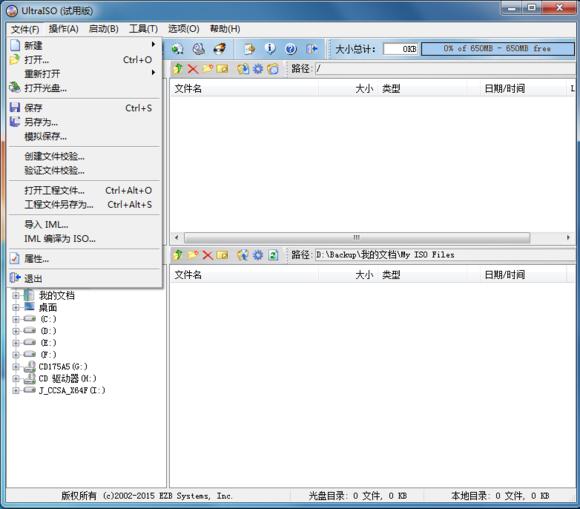
Task: Expand the 我的文档 tree node
Action: point(16,296)
